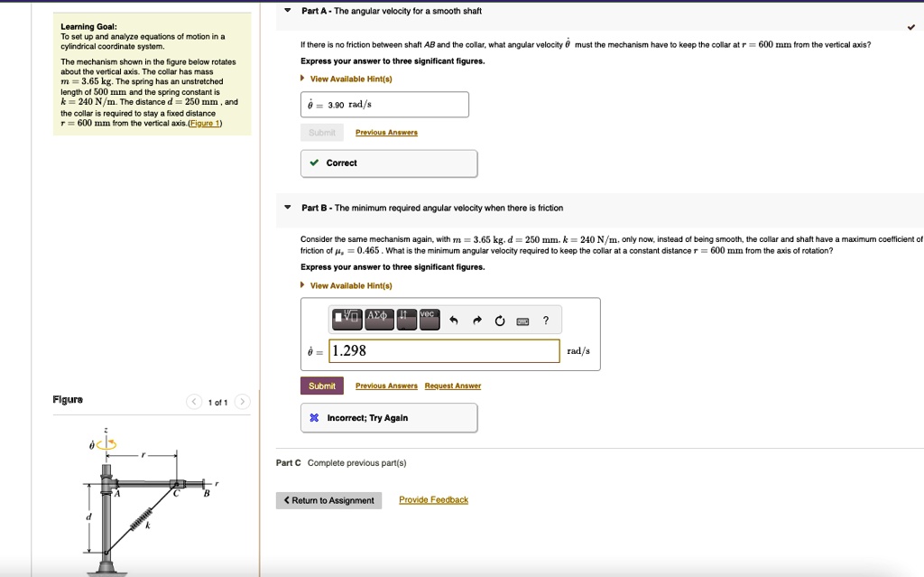This screenshot has width=924, height=577.
Task: Redo the last equation edit
Action: (478, 318)
